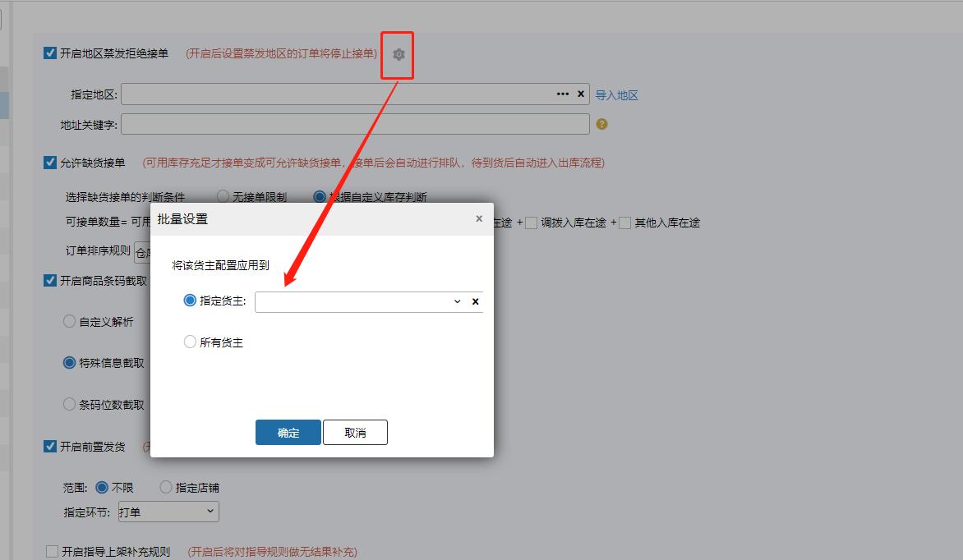Image resolution: width=963 pixels, height=560 pixels.
Task: Expand the 指定货主 dropdown list
Action: click(x=457, y=301)
